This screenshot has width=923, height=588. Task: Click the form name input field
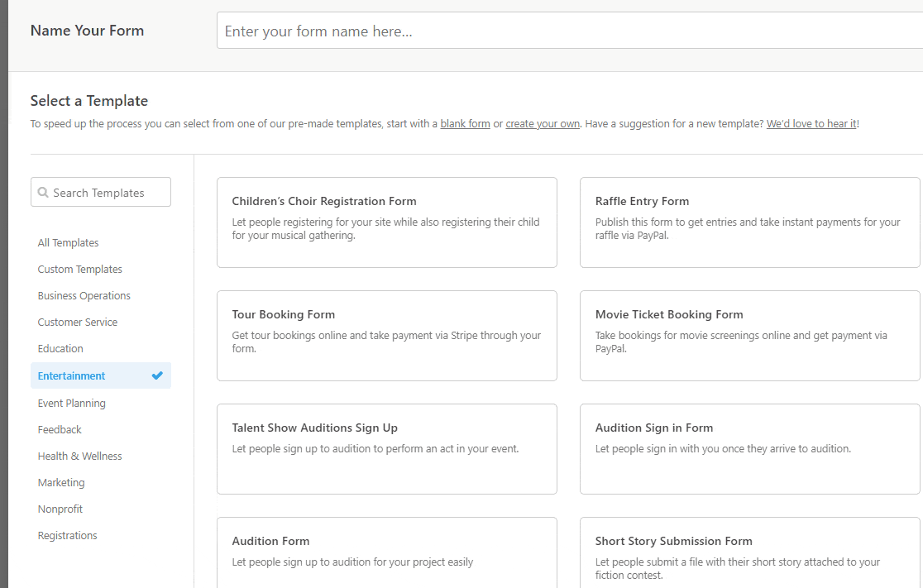coord(570,31)
